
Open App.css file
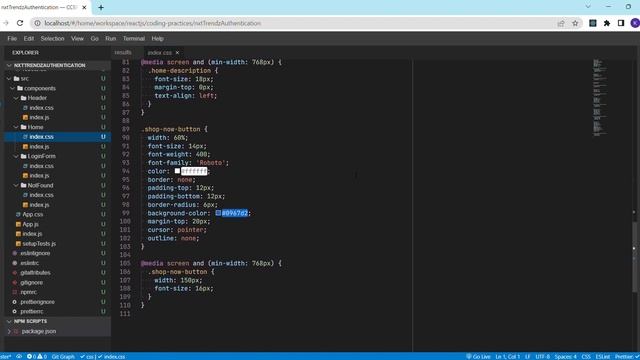click(33, 214)
